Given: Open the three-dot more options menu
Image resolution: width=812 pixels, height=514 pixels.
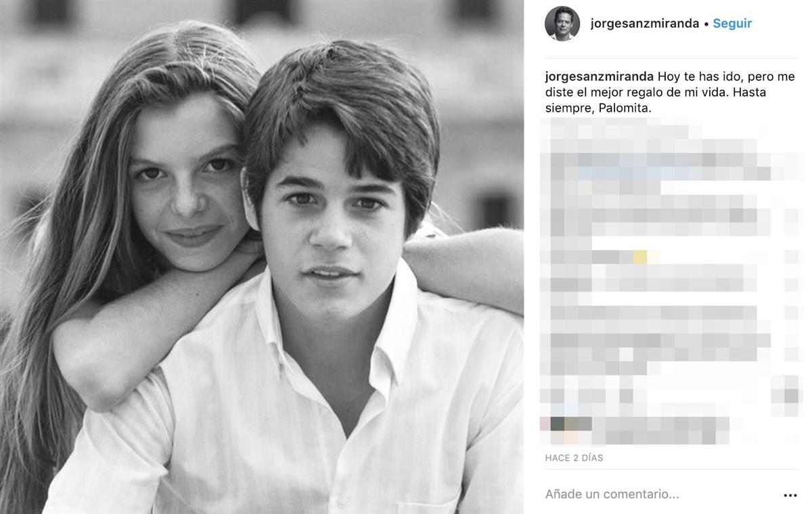Looking at the screenshot, I should tap(790, 495).
